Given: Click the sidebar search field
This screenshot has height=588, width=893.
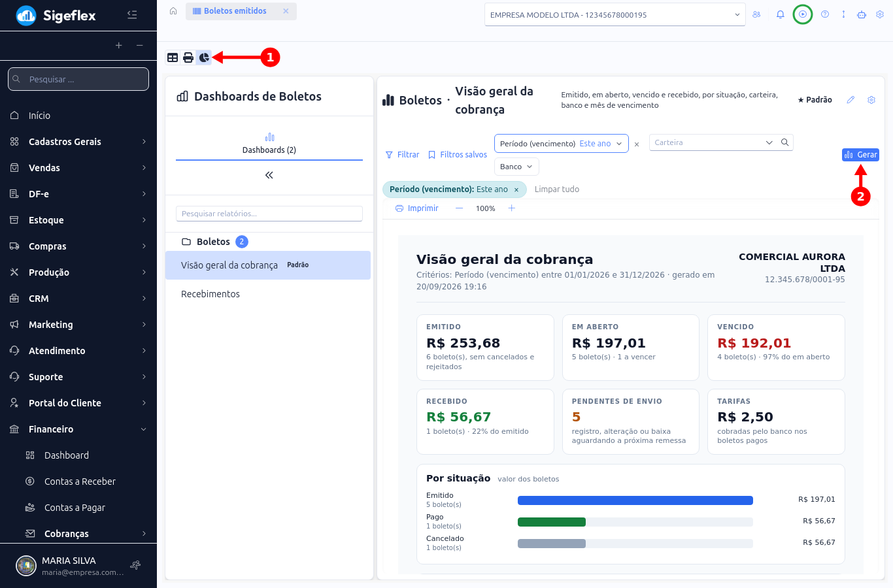Looking at the screenshot, I should pyautogui.click(x=78, y=79).
